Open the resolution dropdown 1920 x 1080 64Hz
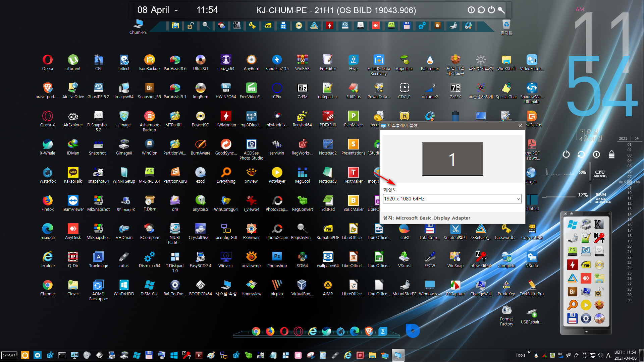 pos(452,199)
